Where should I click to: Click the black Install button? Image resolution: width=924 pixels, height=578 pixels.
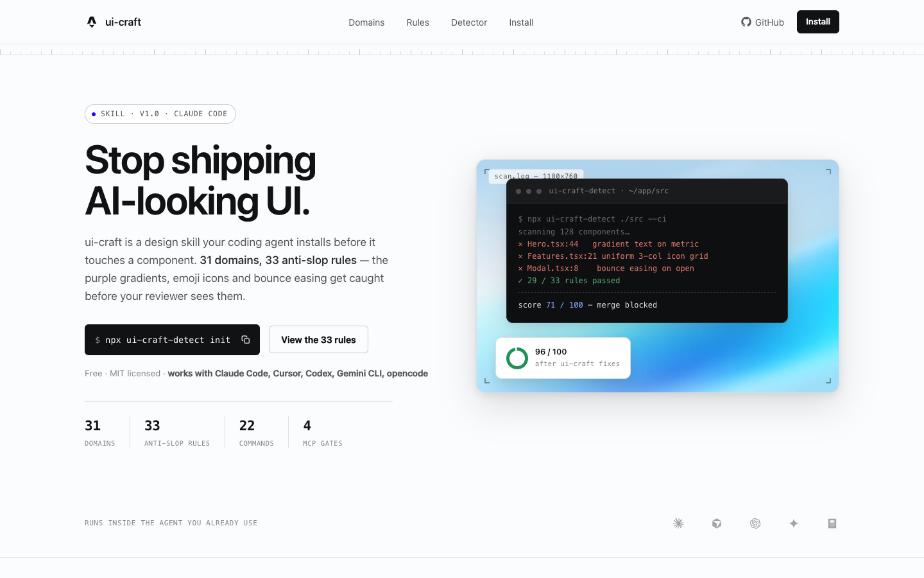click(818, 22)
